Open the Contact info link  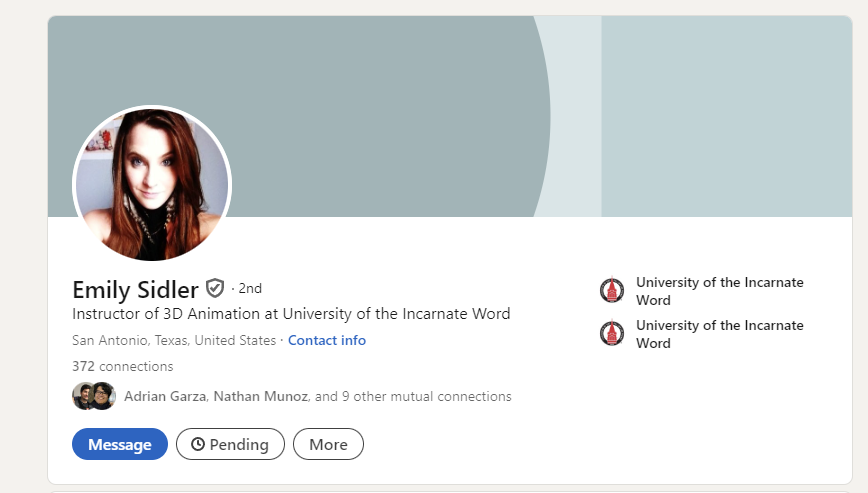point(327,340)
